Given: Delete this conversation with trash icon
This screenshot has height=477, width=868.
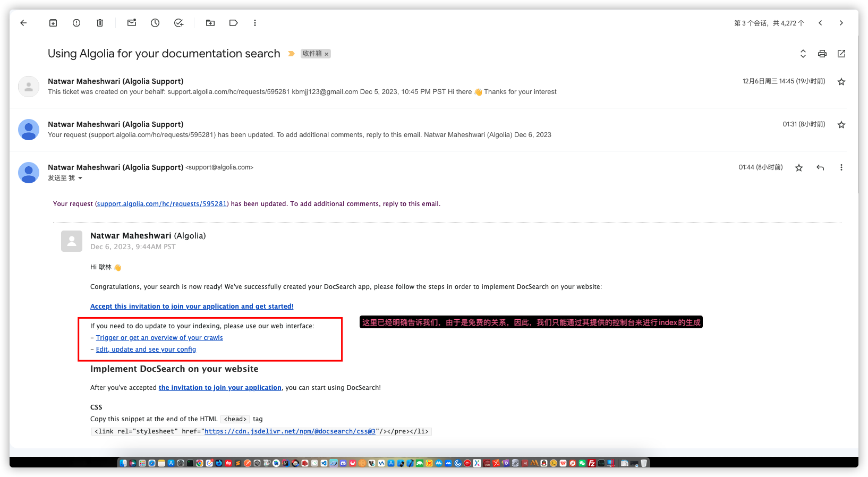Looking at the screenshot, I should 100,23.
